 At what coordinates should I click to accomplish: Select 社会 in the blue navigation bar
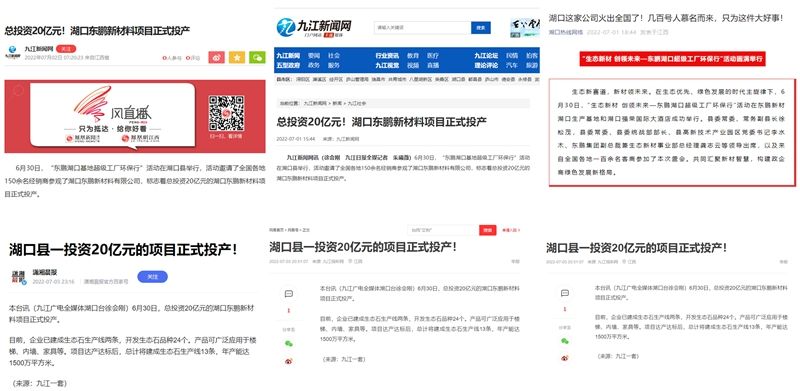tap(334, 55)
